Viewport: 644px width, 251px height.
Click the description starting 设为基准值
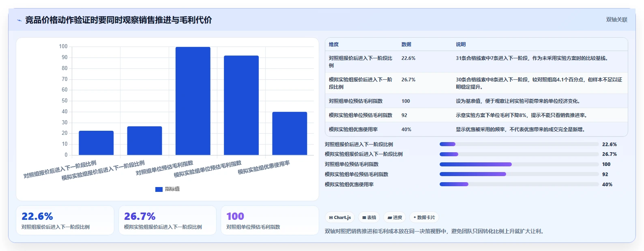pyautogui.click(x=518, y=101)
